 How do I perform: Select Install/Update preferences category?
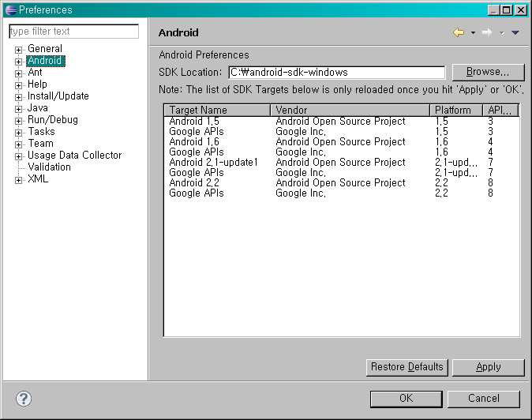pos(58,96)
